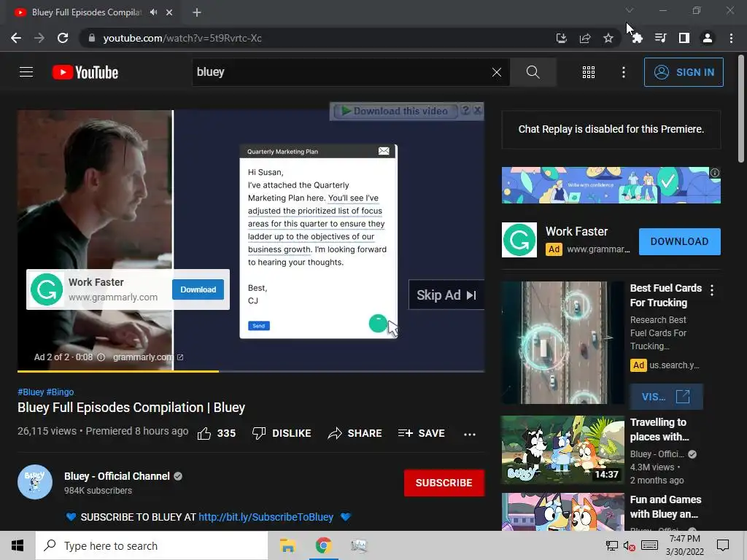Click the yellow ad progress bar
This screenshot has width=747, height=560.
[118, 371]
